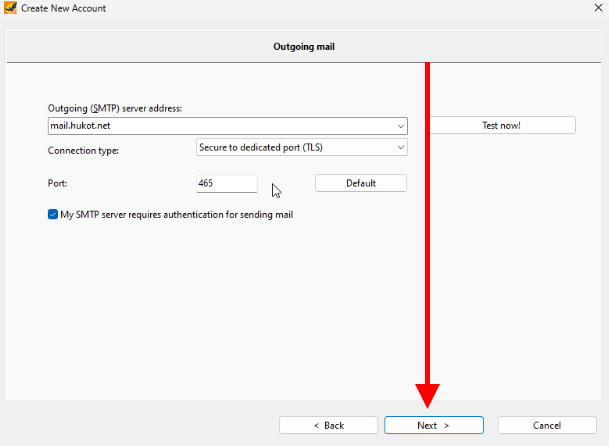
Task: Click the Connection type label
Action: 83,150
